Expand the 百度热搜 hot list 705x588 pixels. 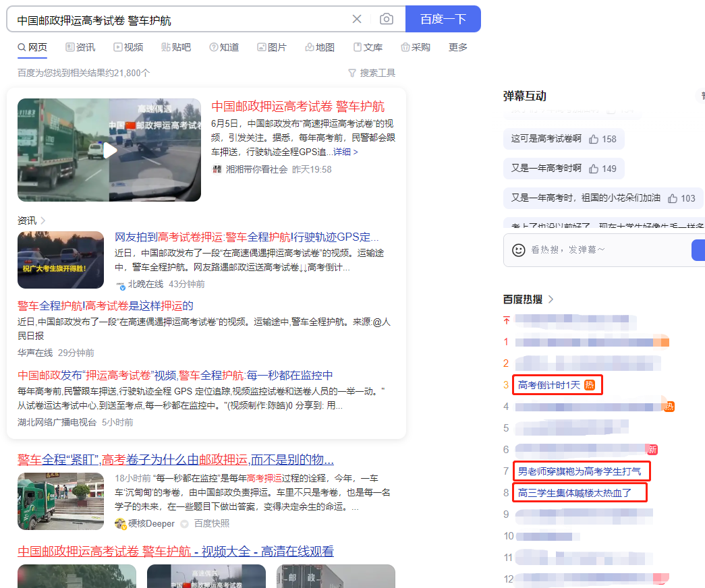pyautogui.click(x=551, y=299)
